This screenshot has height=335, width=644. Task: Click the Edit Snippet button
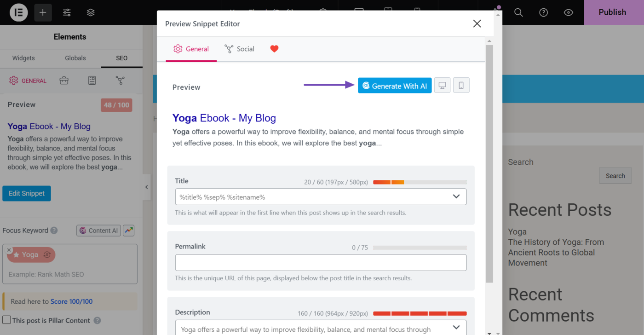coord(27,193)
